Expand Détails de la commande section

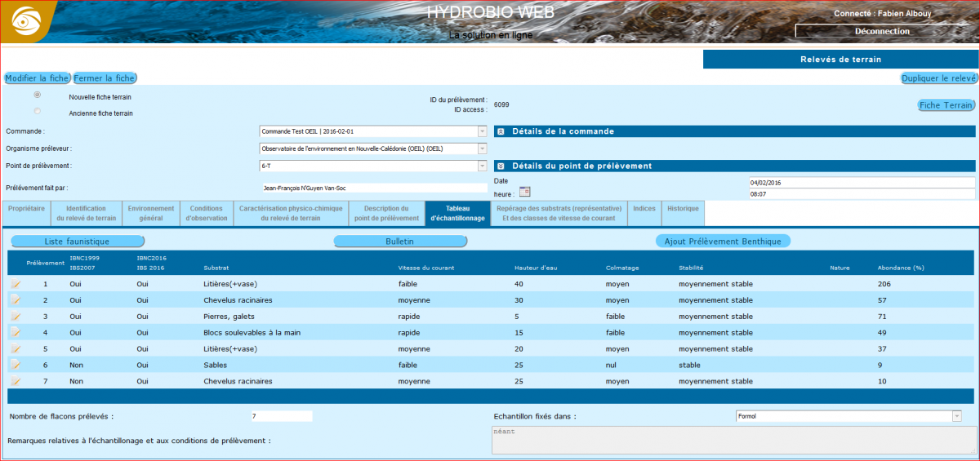tap(501, 131)
